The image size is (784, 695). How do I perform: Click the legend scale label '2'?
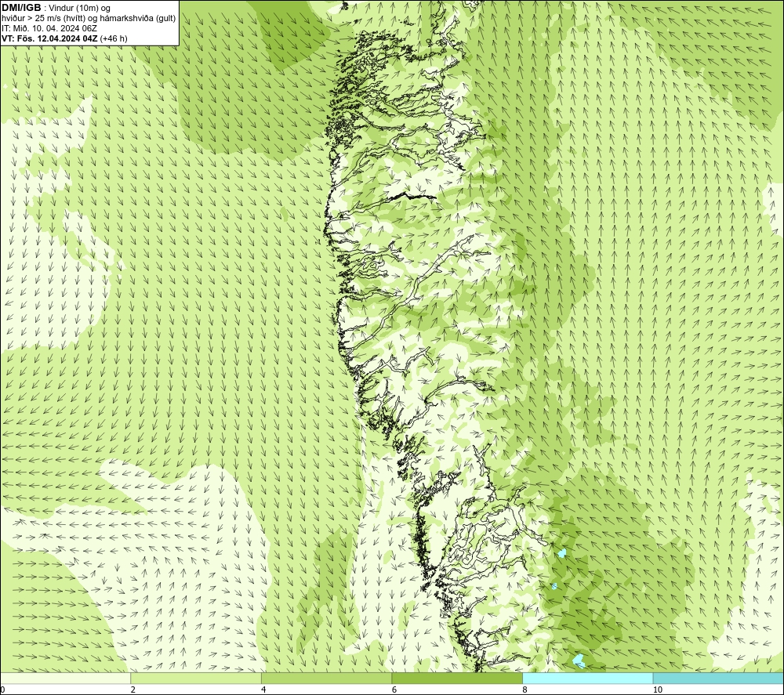[x=133, y=690]
